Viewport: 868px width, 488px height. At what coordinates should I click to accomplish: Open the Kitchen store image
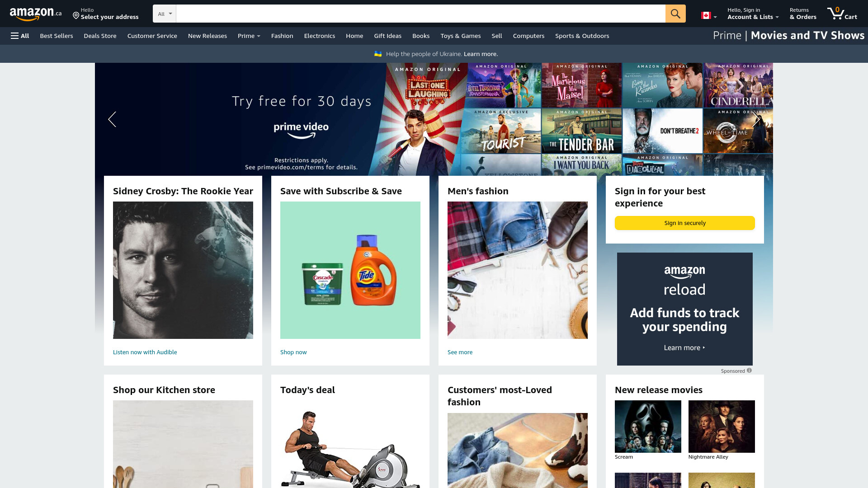tap(183, 444)
